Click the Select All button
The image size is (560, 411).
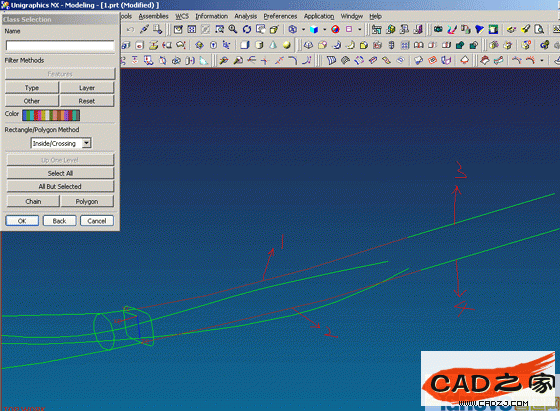[60, 173]
